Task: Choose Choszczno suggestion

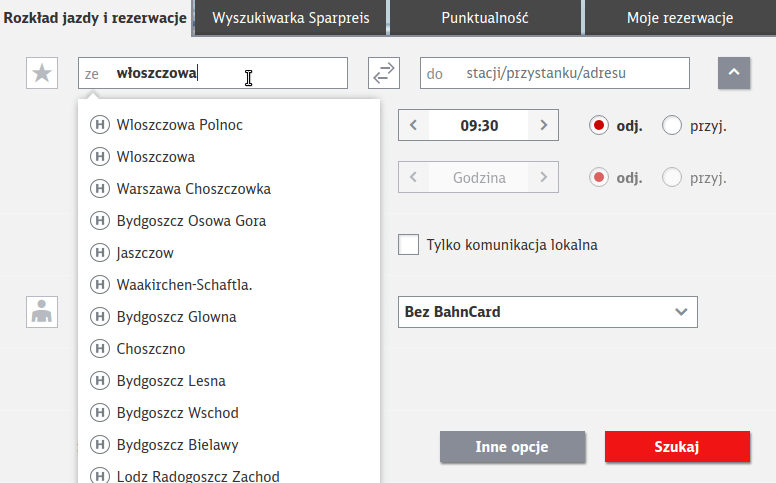Action: (x=229, y=349)
